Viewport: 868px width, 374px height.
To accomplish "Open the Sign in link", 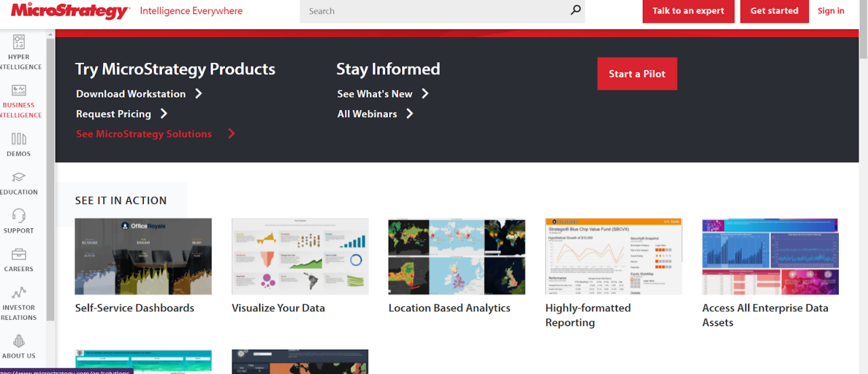I will click(x=831, y=11).
